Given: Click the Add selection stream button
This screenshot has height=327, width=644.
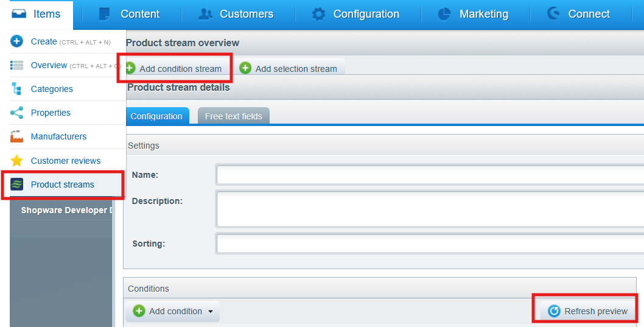Looking at the screenshot, I should [x=290, y=68].
